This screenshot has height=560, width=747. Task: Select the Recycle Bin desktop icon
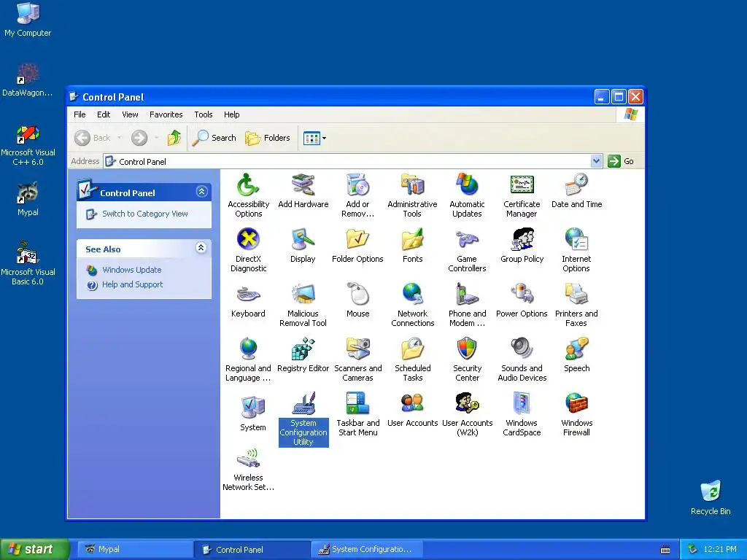coord(711,497)
